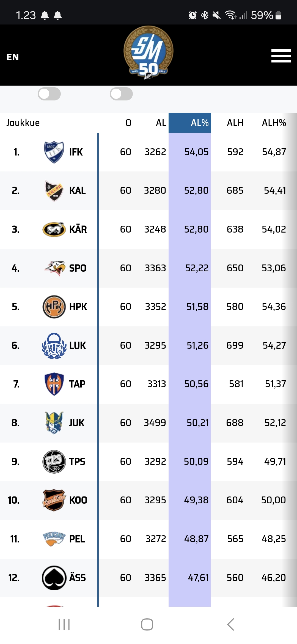Tap the SM Liiga 50 logo

pos(148,52)
